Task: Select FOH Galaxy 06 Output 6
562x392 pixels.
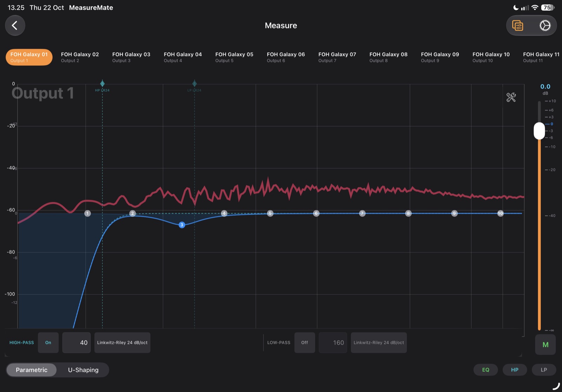Action: pyautogui.click(x=286, y=57)
